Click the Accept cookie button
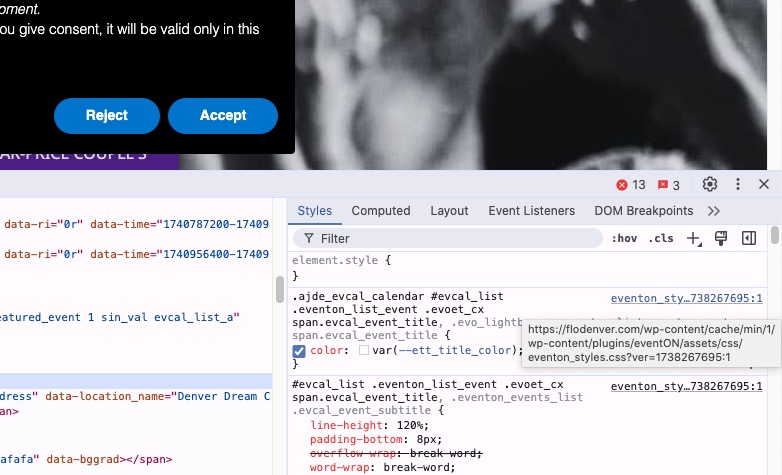The image size is (782, 475). click(223, 116)
